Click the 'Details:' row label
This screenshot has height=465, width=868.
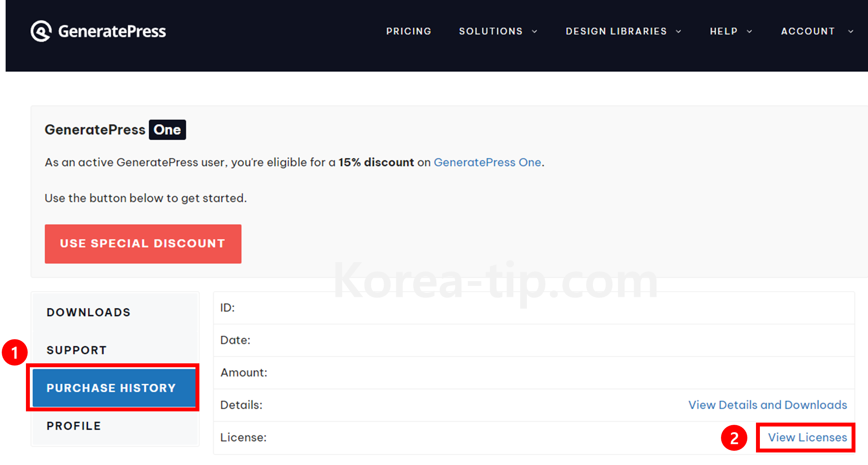[241, 405]
